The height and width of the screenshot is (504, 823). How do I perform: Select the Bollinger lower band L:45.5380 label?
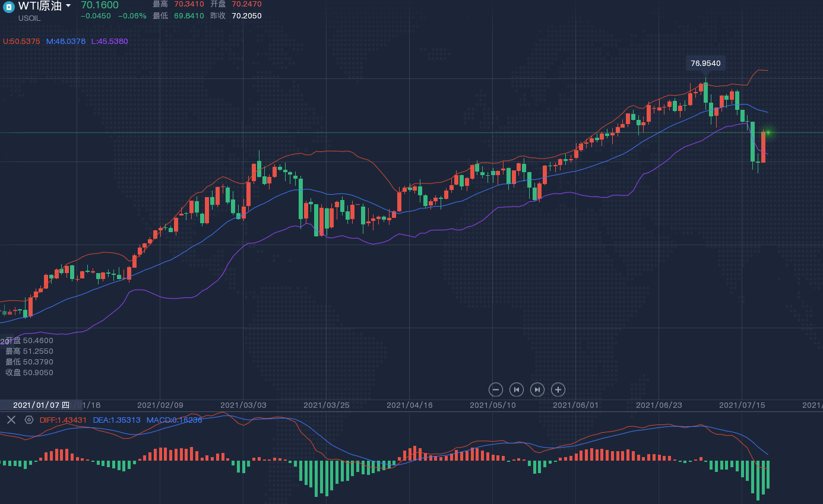pos(109,42)
